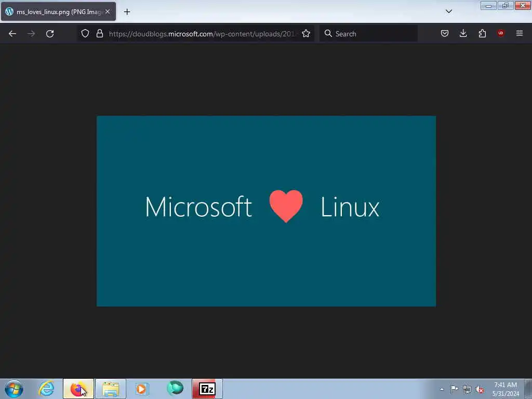
Task: Expand the list all tabs dropdown
Action: (448, 11)
